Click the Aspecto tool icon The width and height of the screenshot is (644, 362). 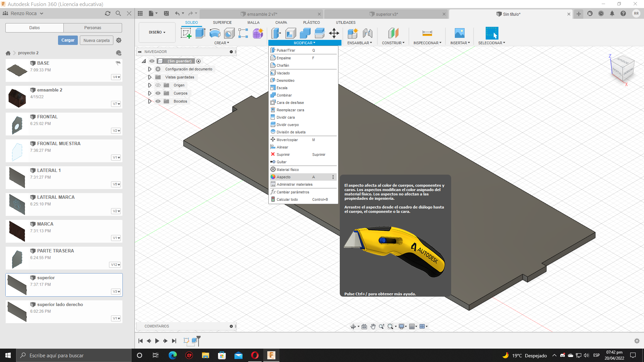coord(273,177)
